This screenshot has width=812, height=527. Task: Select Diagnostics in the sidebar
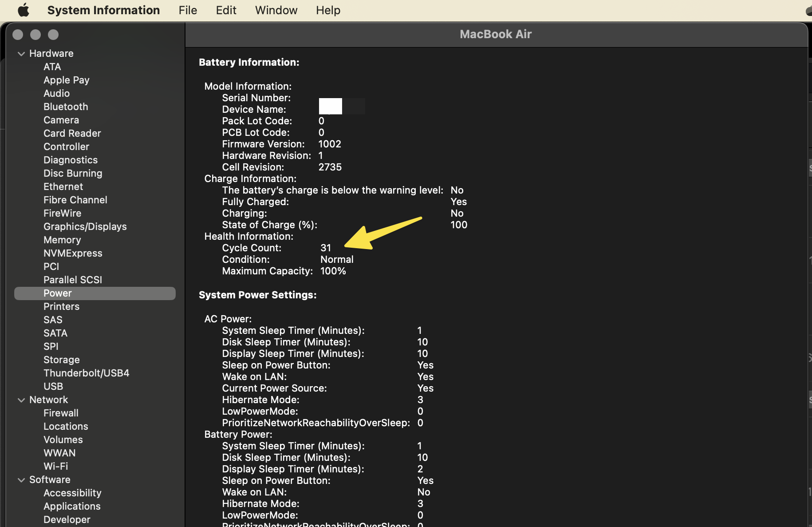pos(71,160)
